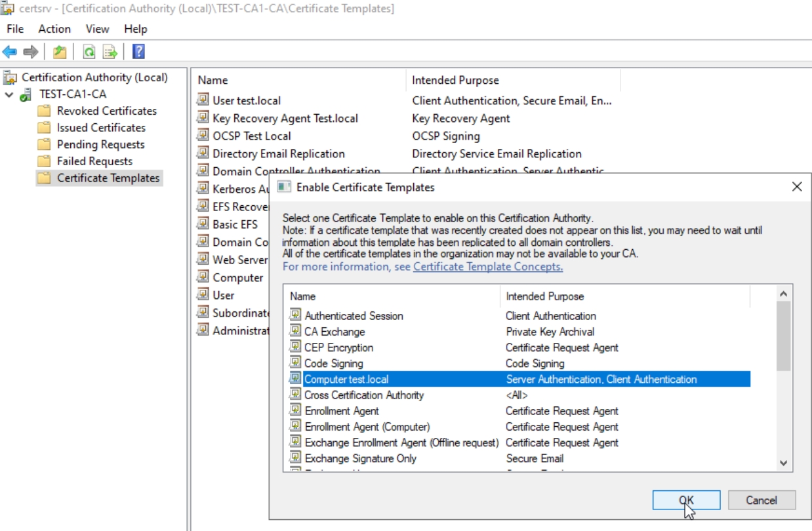Click the Pending Requests folder icon
Screen dimensions: 812x531
[x=44, y=144]
